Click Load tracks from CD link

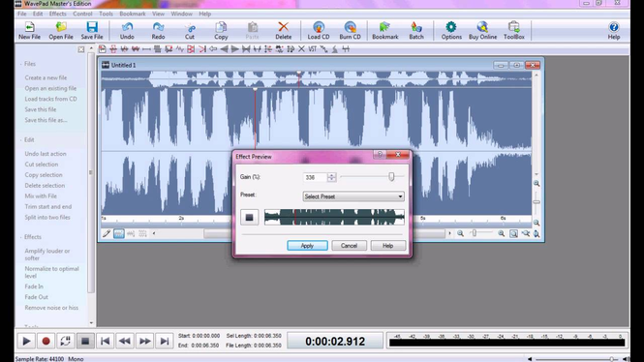tap(50, 99)
